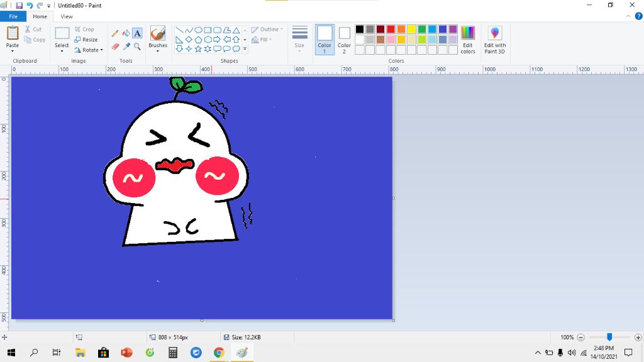The width and height of the screenshot is (644, 362).
Task: Click the zoom in plus button
Action: click(638, 337)
